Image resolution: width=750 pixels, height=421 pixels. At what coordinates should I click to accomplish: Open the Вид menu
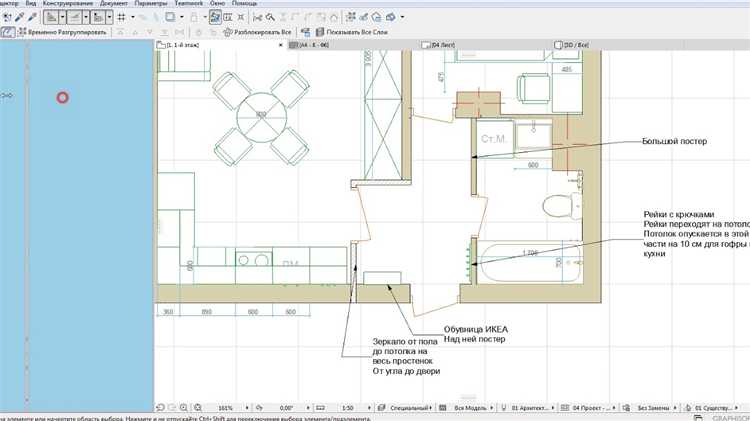tap(31, 3)
